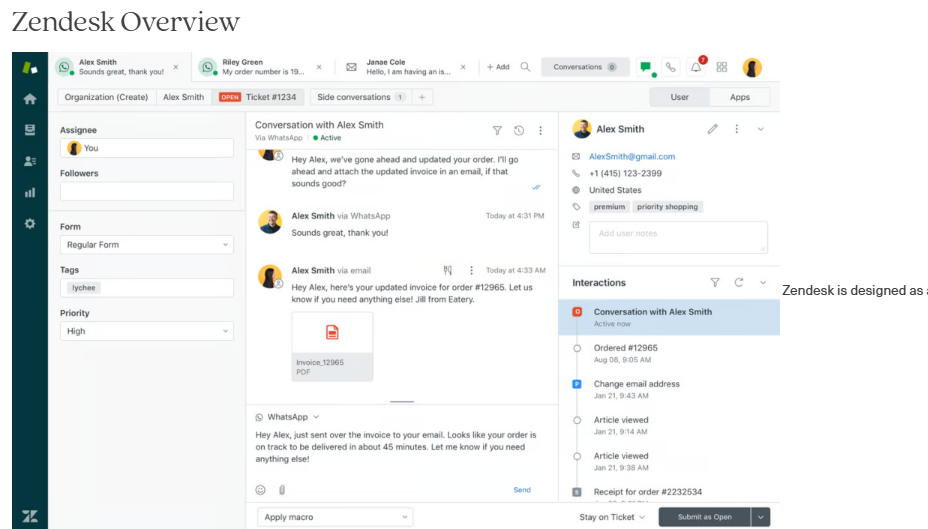This screenshot has width=928, height=529.
Task: Select Conversation with Alex Smith interaction
Action: click(x=669, y=317)
